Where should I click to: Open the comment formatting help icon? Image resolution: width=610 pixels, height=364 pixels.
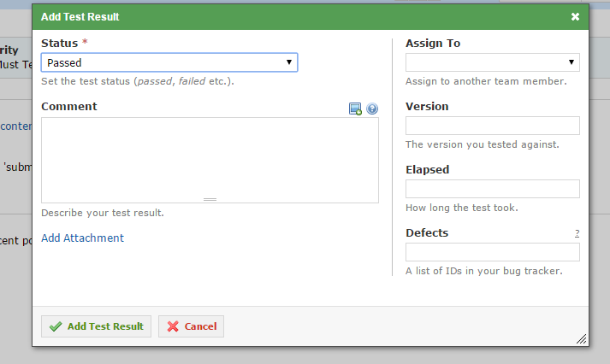(x=372, y=109)
